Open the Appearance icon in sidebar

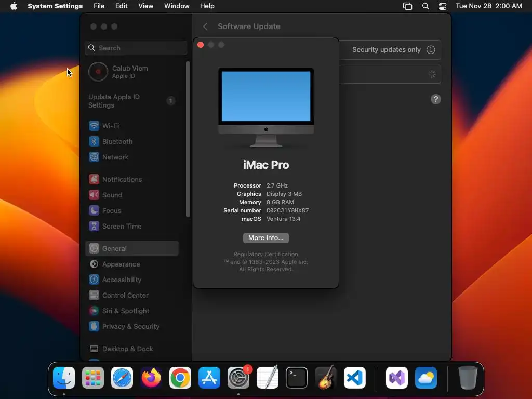(94, 264)
